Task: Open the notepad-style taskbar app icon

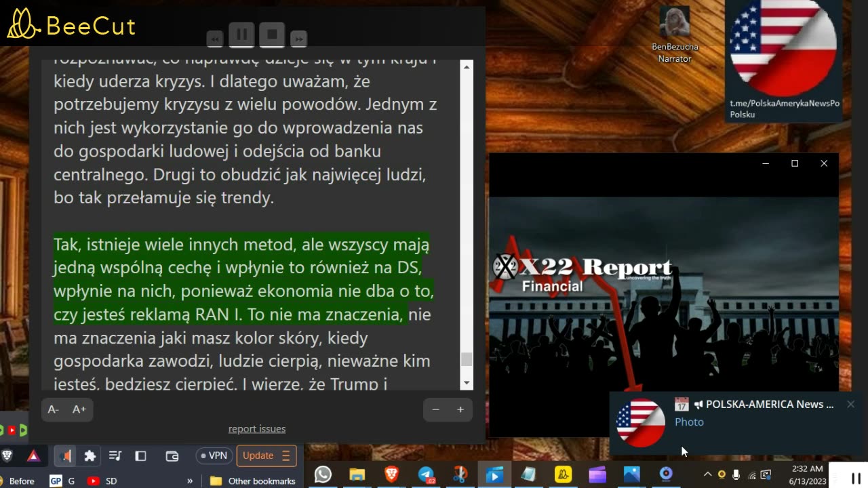Action: tap(529, 474)
